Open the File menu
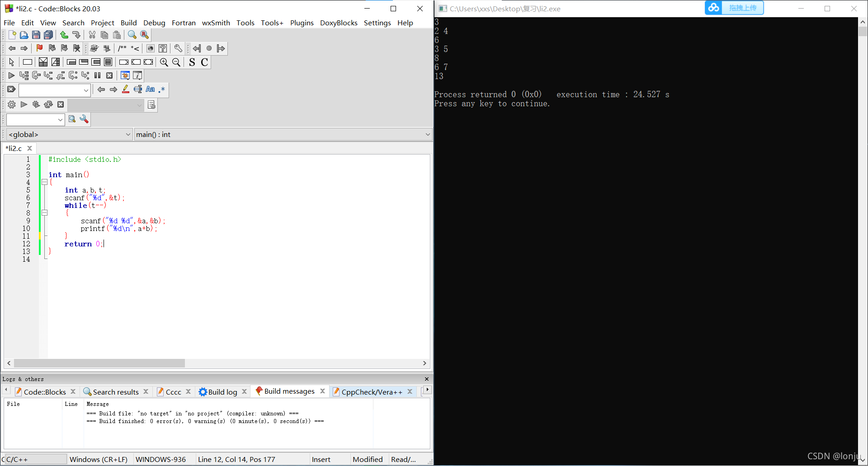Image resolution: width=868 pixels, height=466 pixels. [9, 23]
